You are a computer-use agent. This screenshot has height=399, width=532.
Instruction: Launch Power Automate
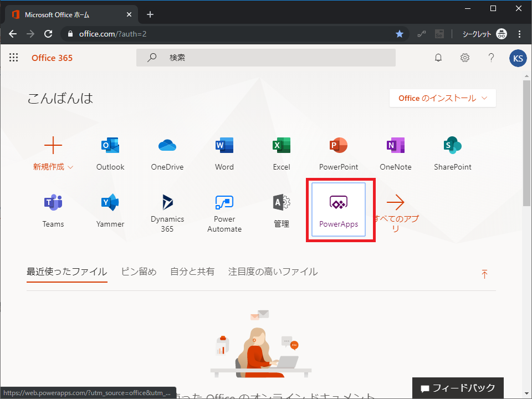tap(224, 213)
